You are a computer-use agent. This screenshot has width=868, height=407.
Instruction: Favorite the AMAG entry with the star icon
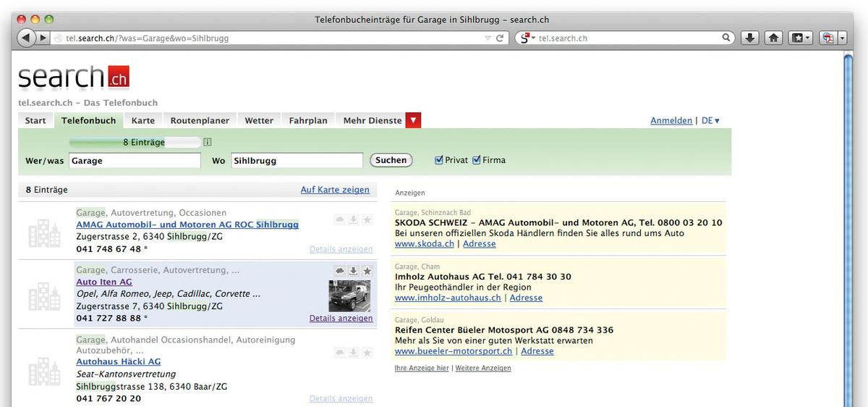tap(367, 219)
